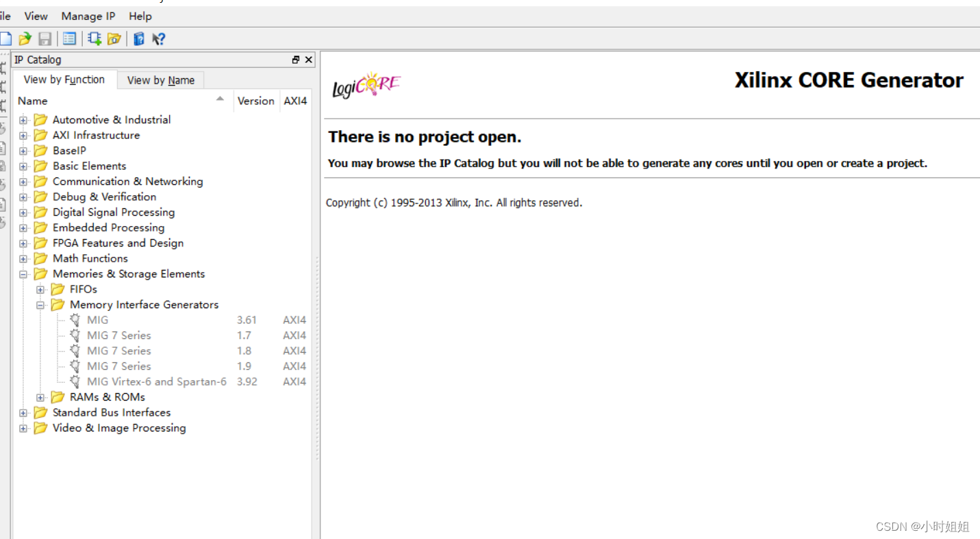Float the IP Catalog panel

(x=296, y=60)
